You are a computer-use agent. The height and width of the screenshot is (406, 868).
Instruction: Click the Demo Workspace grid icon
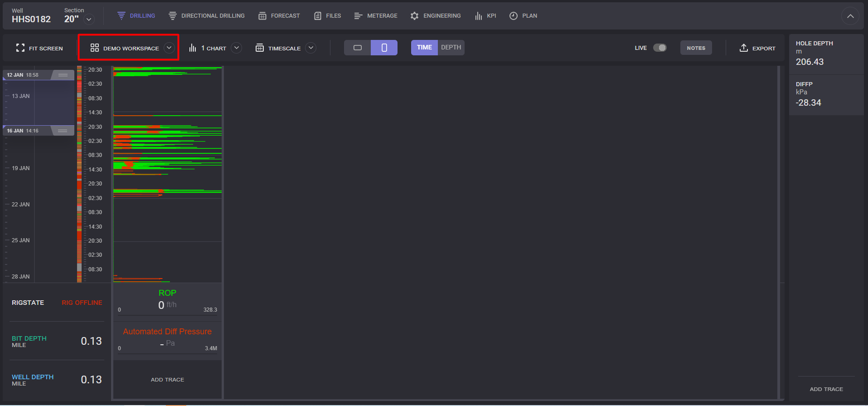point(94,48)
